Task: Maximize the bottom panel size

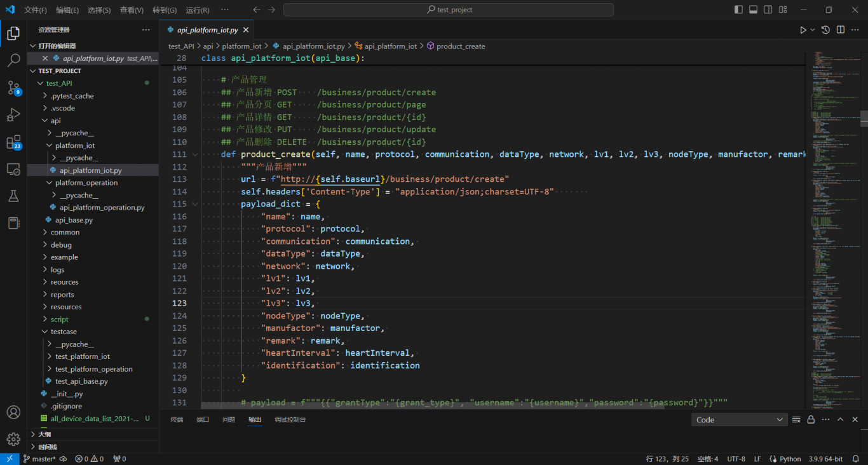Action: point(840,419)
